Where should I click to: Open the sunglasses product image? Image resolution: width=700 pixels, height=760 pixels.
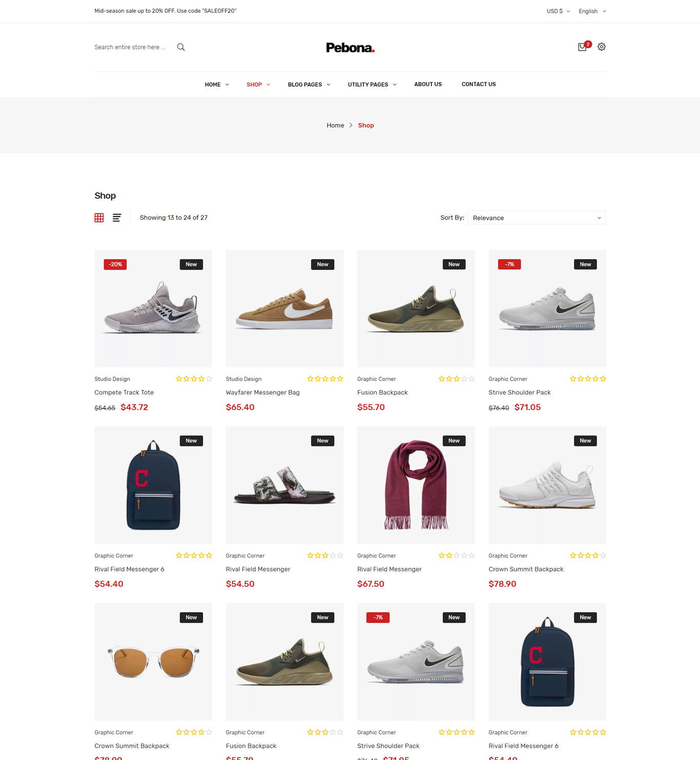click(x=153, y=662)
